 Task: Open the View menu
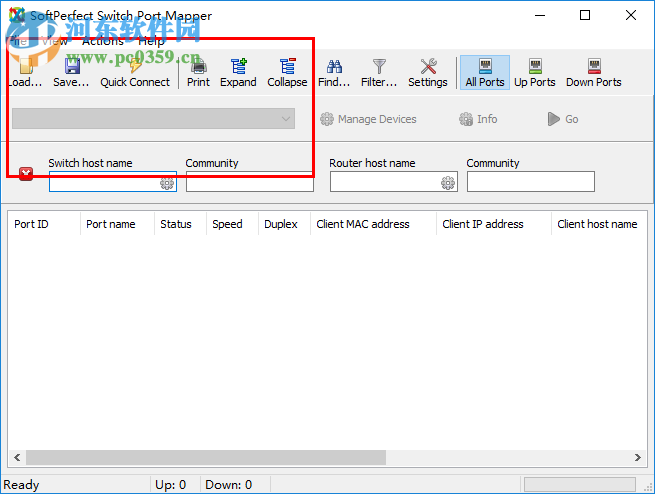pos(55,41)
